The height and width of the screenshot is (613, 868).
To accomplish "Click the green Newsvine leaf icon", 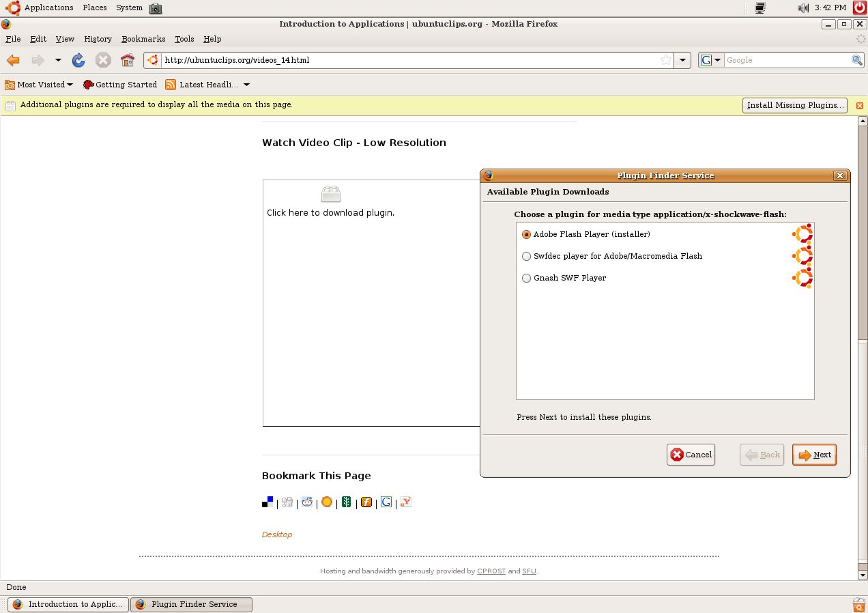I will [x=347, y=502].
